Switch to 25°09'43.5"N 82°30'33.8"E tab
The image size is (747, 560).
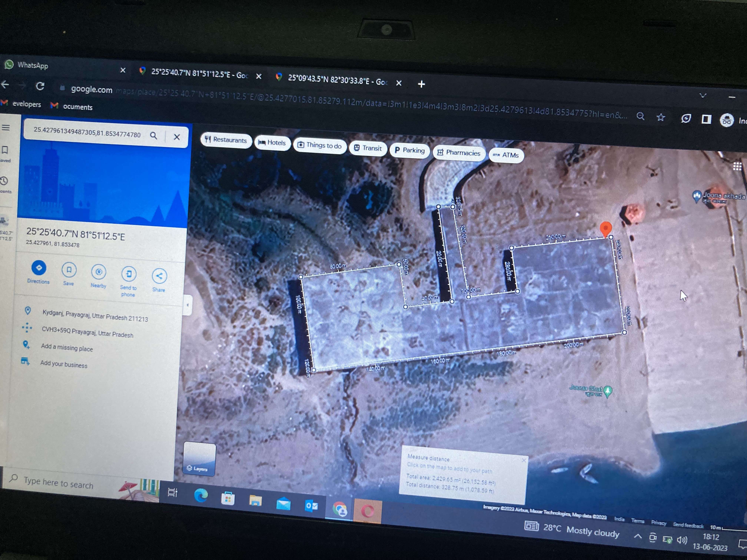point(338,80)
